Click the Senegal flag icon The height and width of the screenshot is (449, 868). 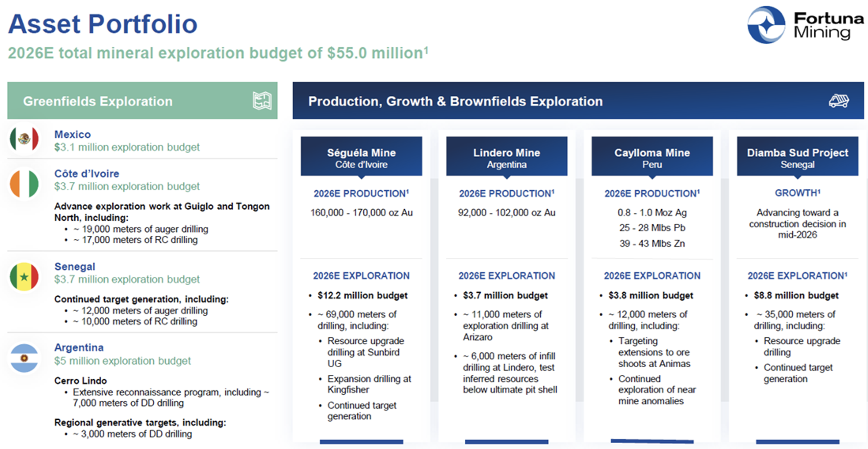point(24,277)
